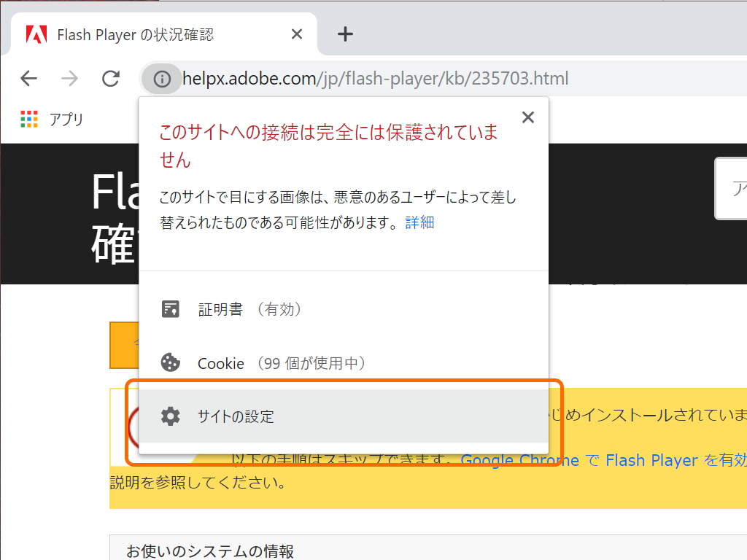Click the back navigation arrow
747x560 pixels.
(28, 79)
